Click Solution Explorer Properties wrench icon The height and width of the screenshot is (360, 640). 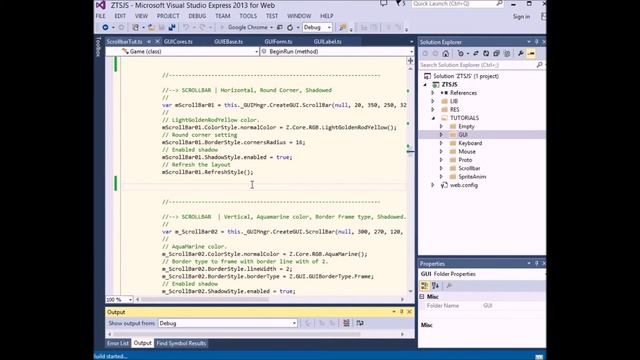click(521, 53)
